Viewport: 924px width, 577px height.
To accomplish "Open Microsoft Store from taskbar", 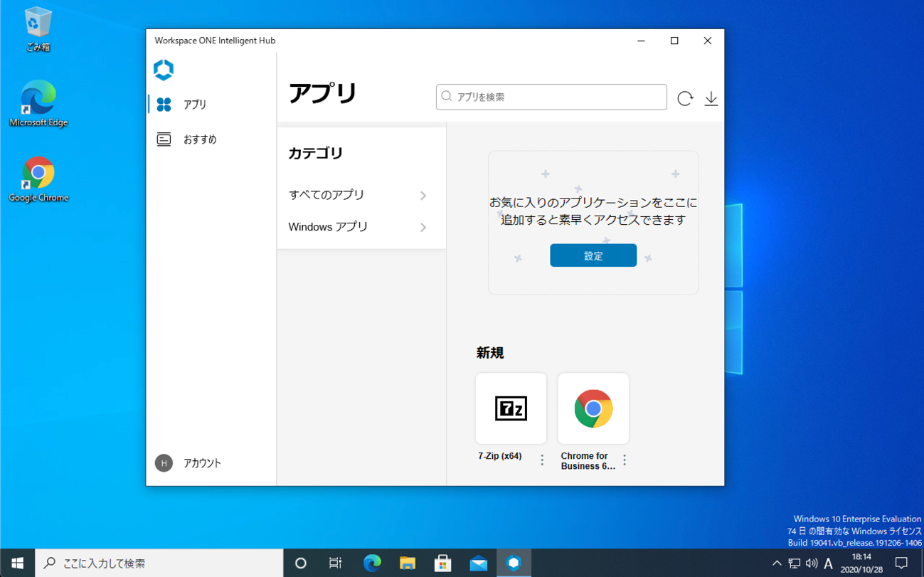I will click(x=443, y=563).
